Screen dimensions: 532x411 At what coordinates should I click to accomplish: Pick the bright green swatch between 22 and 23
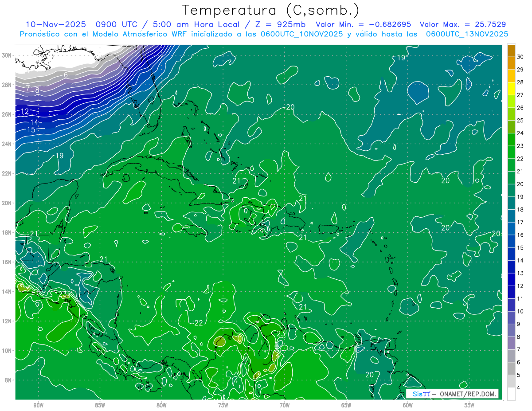pyautogui.click(x=511, y=152)
